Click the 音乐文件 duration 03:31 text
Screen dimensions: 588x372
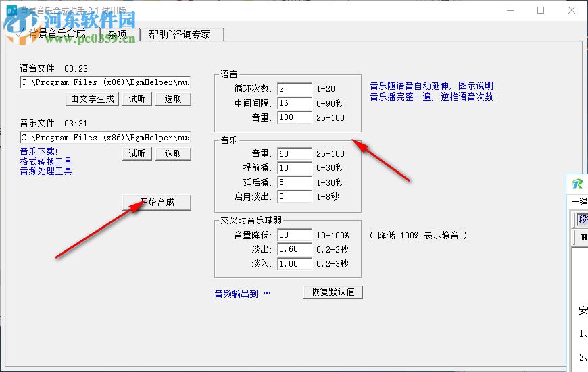(x=76, y=124)
